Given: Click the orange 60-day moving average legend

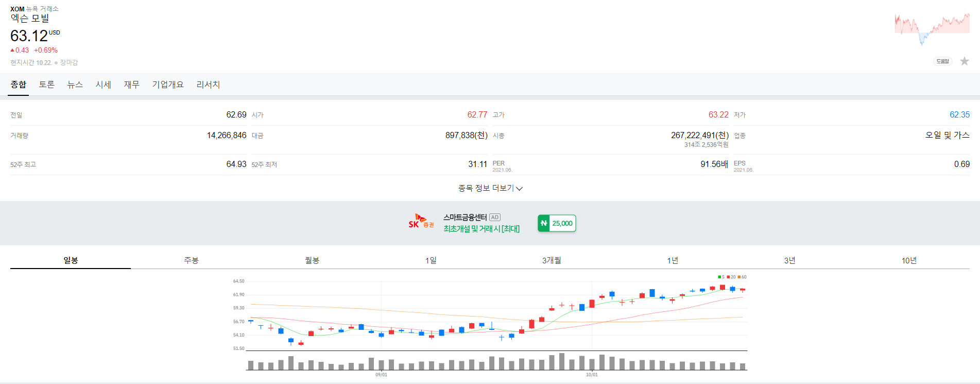Looking at the screenshot, I should [x=742, y=277].
